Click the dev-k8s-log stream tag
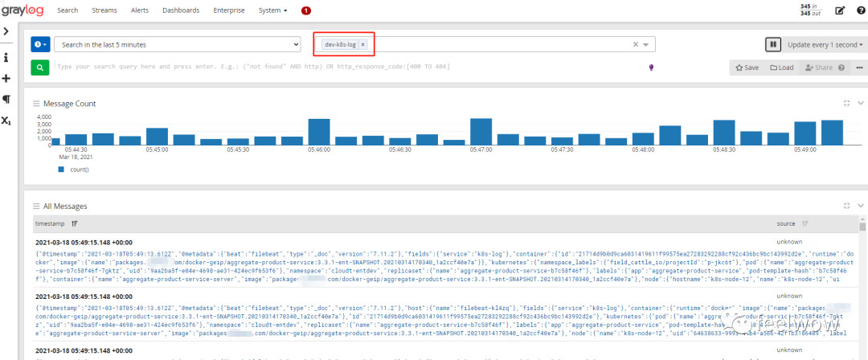Viewport: 868px width, 360px height. tap(341, 44)
